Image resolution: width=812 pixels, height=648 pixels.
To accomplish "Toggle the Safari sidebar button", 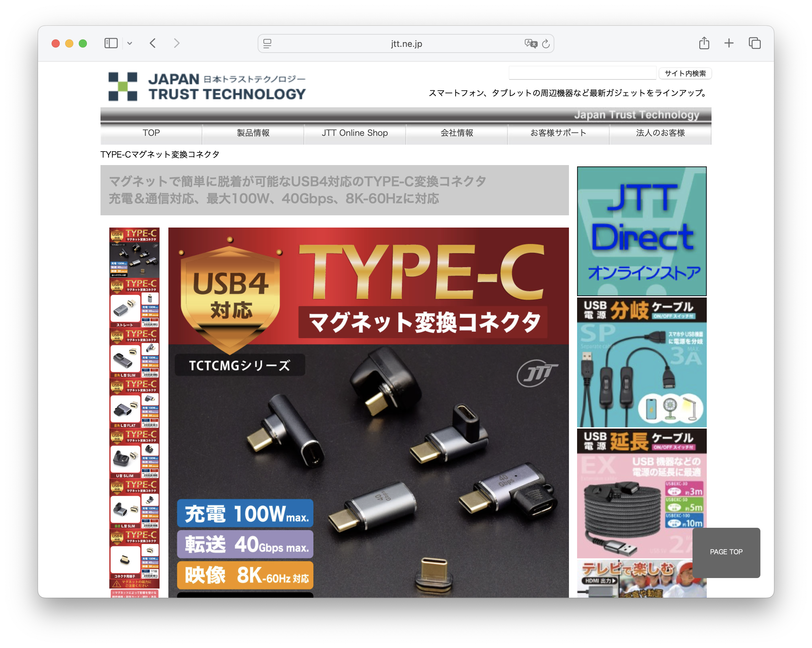I will tap(111, 43).
